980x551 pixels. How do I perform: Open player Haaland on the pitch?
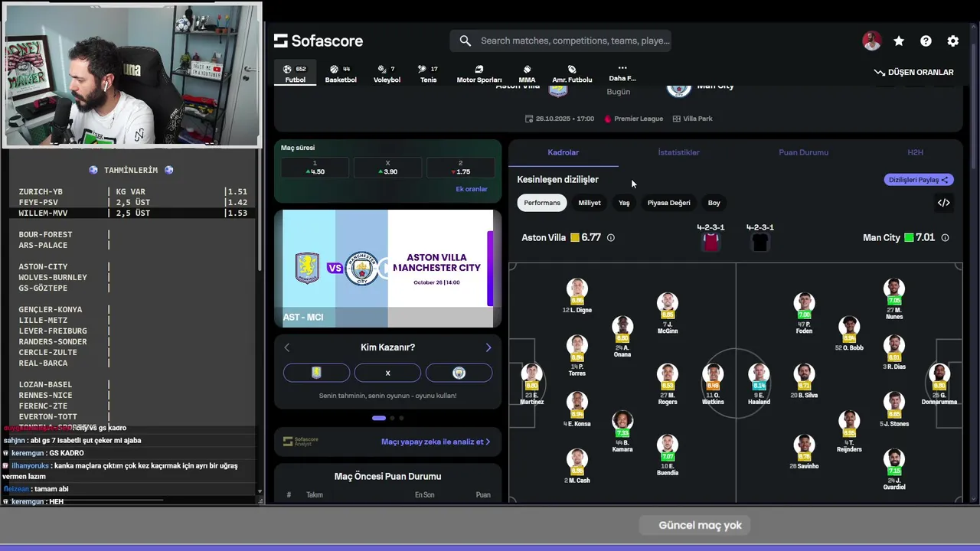pos(759,383)
